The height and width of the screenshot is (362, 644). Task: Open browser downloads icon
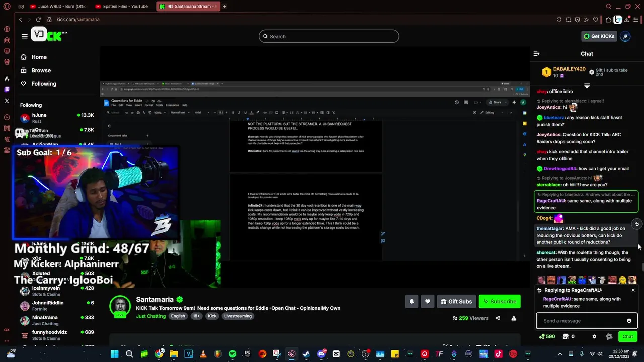click(627, 20)
